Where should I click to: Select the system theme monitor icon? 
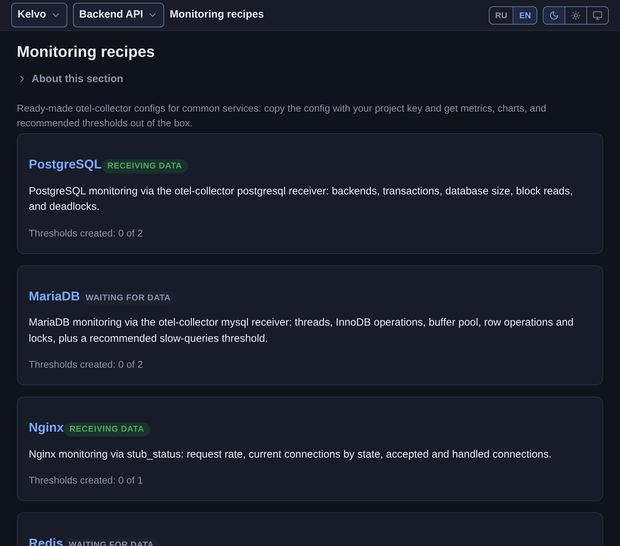click(x=597, y=15)
